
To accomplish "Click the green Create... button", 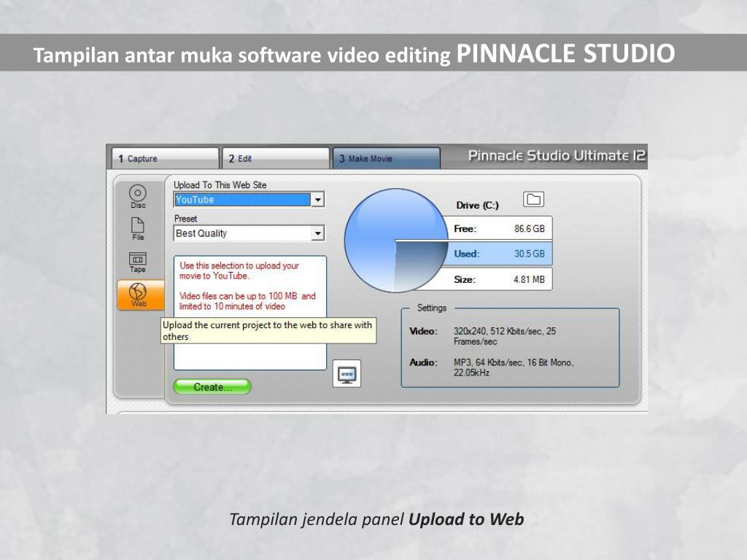I will click(x=212, y=386).
